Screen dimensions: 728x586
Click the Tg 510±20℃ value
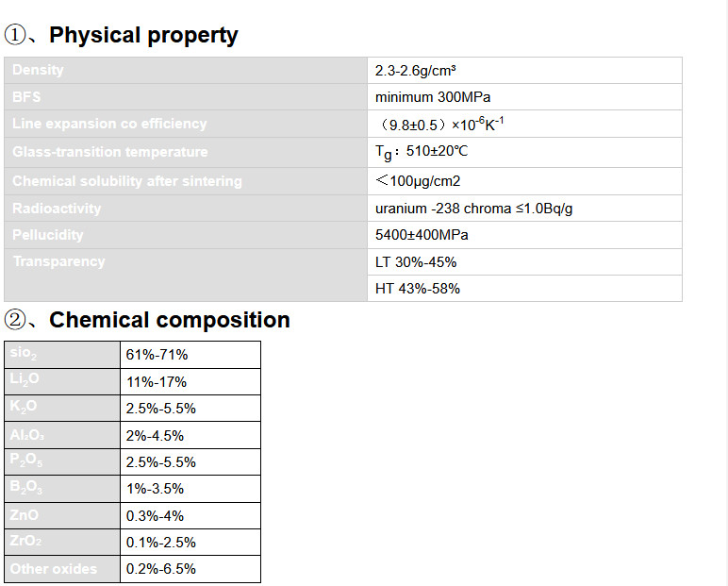(422, 152)
